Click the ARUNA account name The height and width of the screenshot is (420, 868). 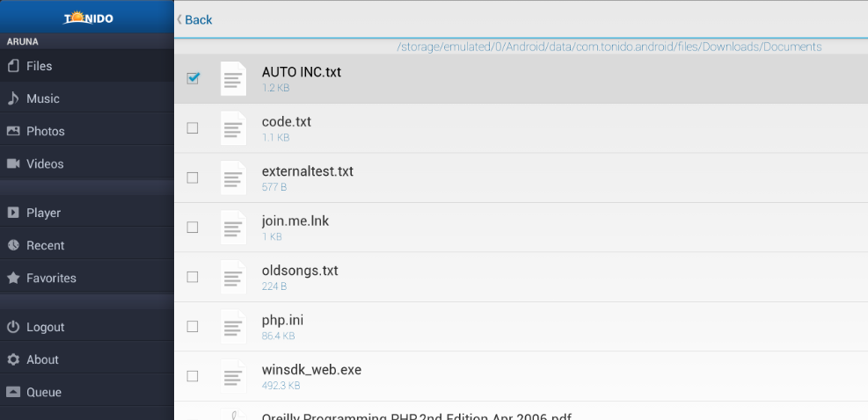[22, 41]
